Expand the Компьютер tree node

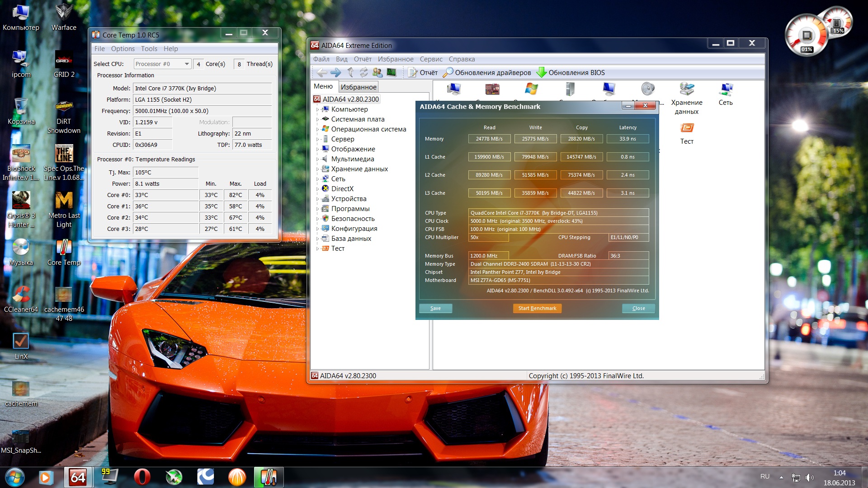coord(317,109)
